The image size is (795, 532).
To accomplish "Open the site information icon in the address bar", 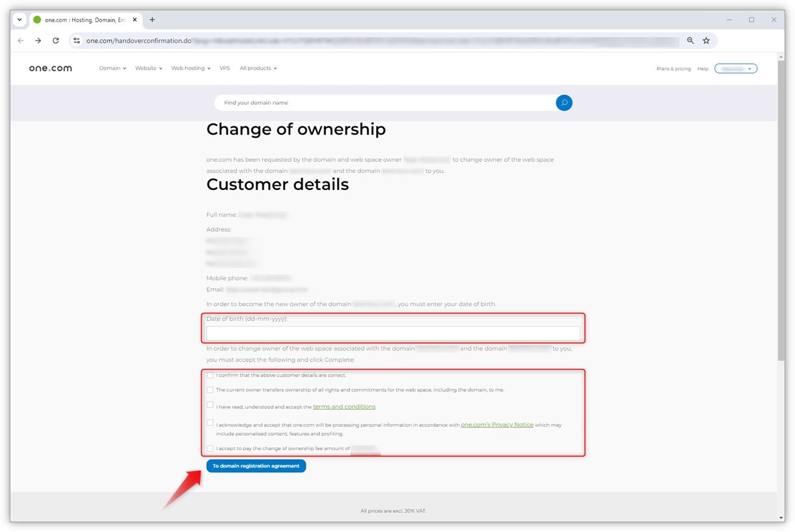I will pos(76,40).
